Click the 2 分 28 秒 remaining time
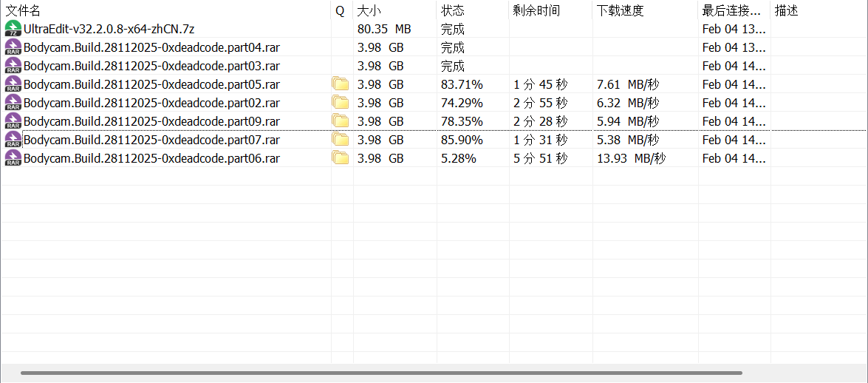The image size is (868, 383). pyautogui.click(x=540, y=121)
